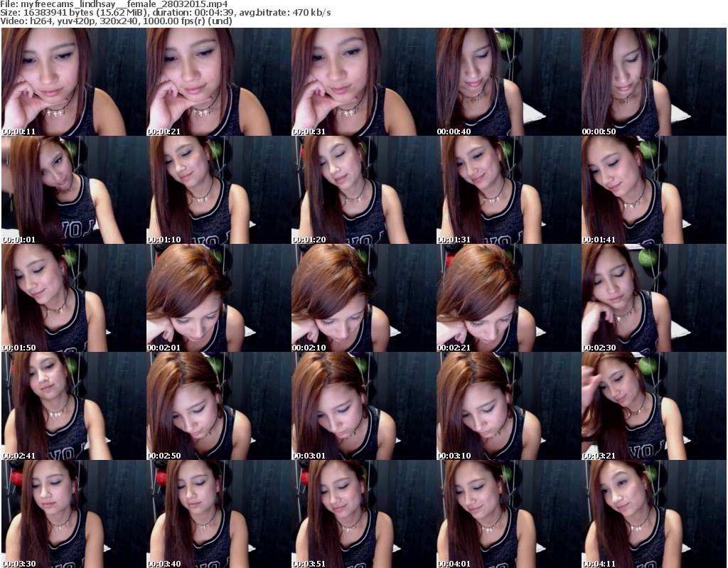
Task: Click the thumbnail marked 00:00:31
Action: click(363, 82)
